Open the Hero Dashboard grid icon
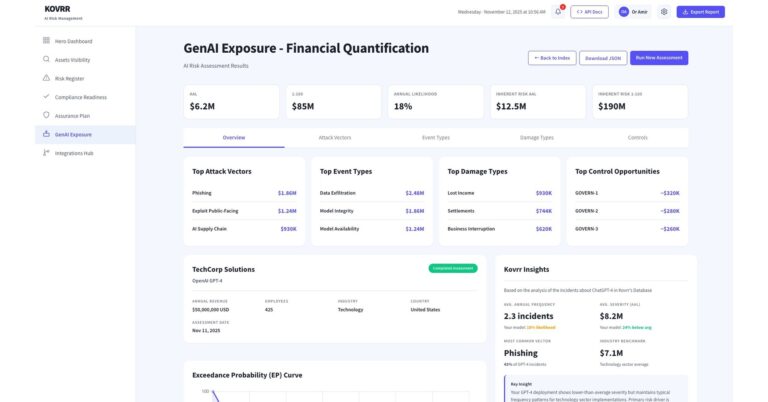768x402 pixels. pyautogui.click(x=46, y=41)
